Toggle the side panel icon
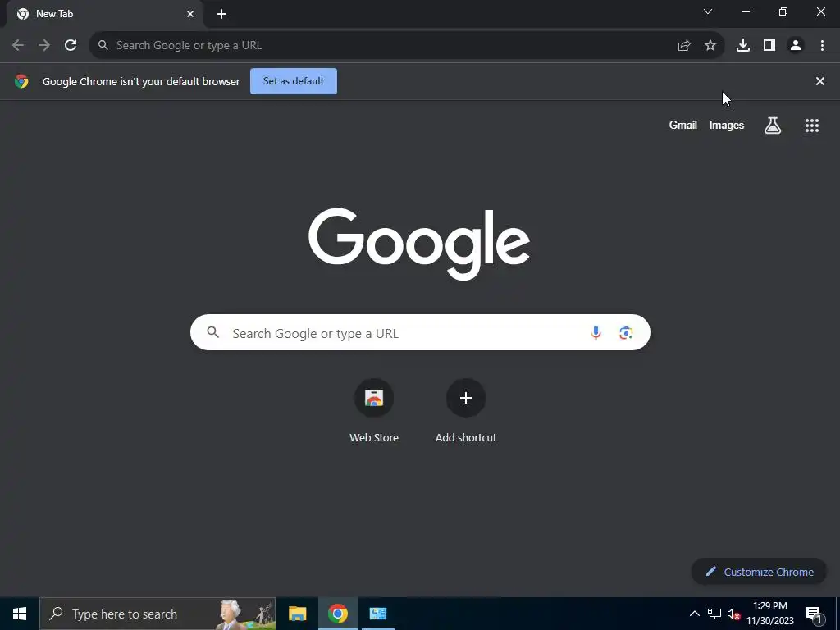 click(x=769, y=46)
